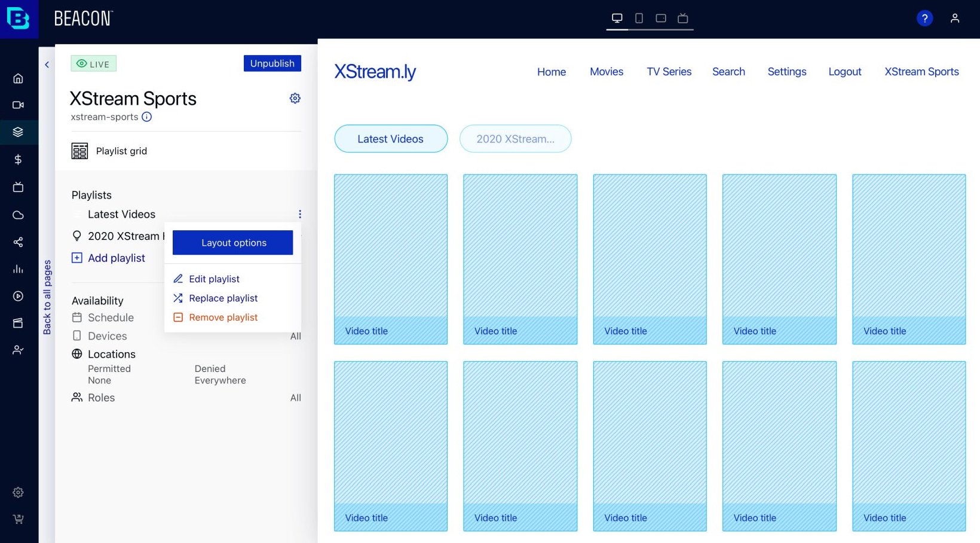
Task: Open the video camera icon in sidebar
Action: click(x=18, y=105)
